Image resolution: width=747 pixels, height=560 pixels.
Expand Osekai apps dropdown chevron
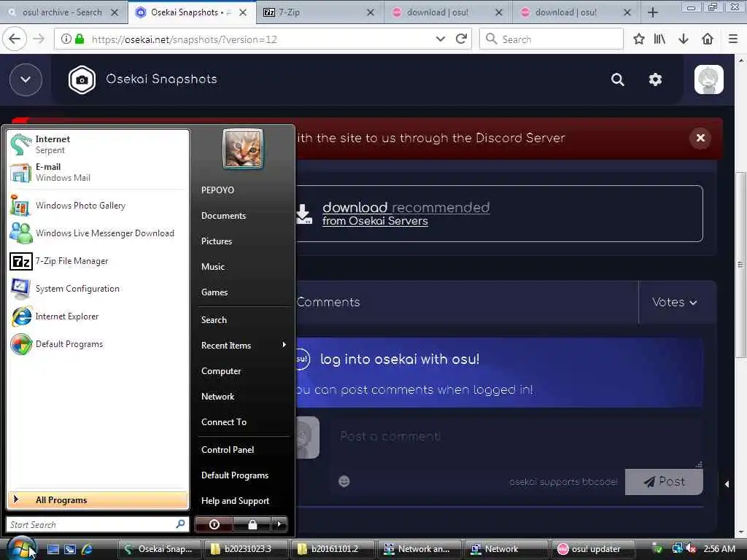coord(26,79)
